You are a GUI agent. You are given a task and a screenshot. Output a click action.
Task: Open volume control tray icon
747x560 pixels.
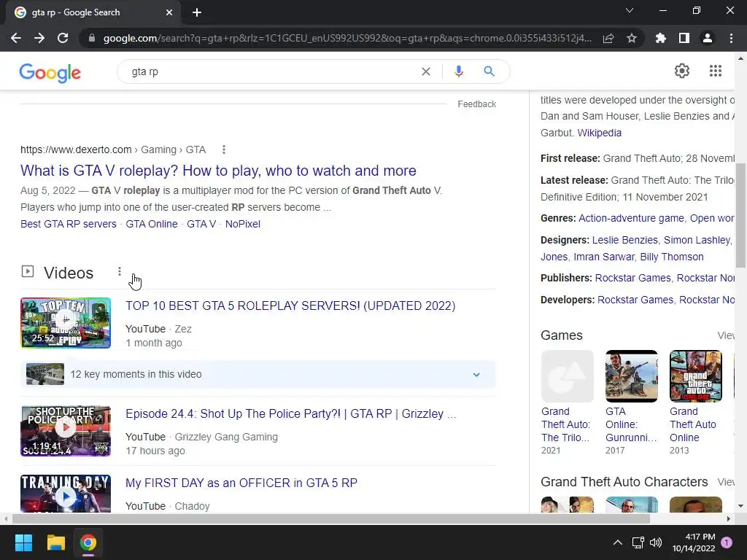point(656,542)
